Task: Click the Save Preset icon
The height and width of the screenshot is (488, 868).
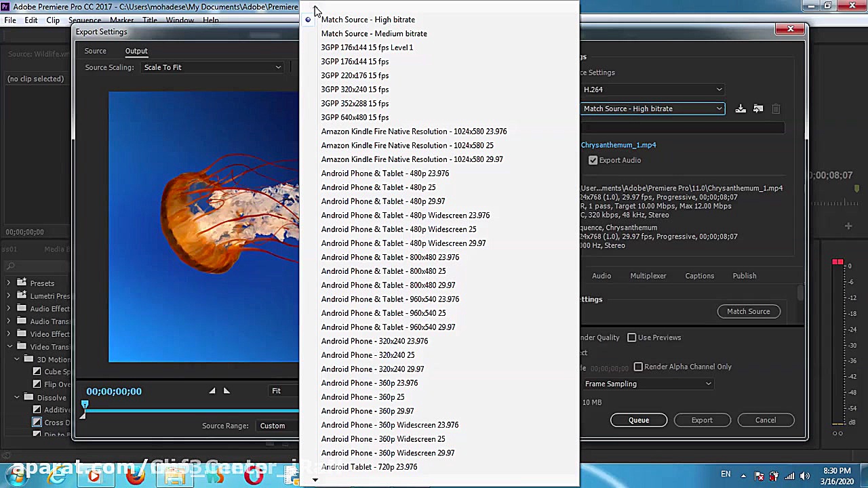Action: [x=741, y=108]
